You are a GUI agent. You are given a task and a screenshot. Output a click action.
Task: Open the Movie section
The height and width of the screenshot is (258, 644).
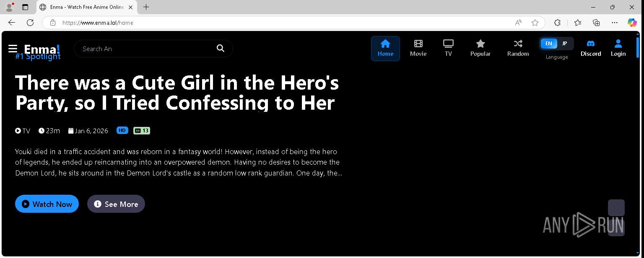[x=418, y=49]
